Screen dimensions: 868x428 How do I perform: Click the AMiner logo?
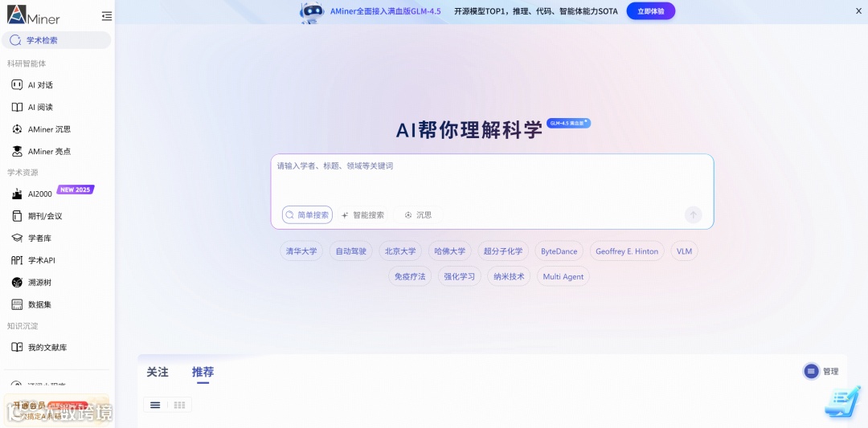(x=33, y=14)
